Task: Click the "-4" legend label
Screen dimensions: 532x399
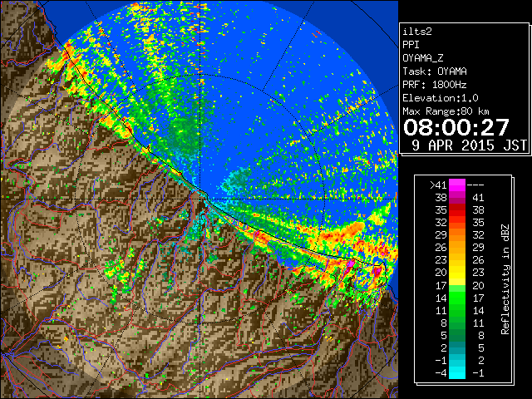Action: [441, 373]
